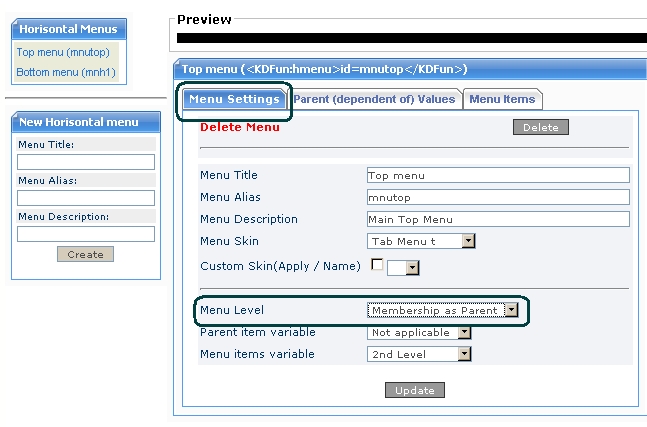This screenshot has height=427, width=647.
Task: Edit the Main Top Menu description field
Action: pyautogui.click(x=498, y=219)
